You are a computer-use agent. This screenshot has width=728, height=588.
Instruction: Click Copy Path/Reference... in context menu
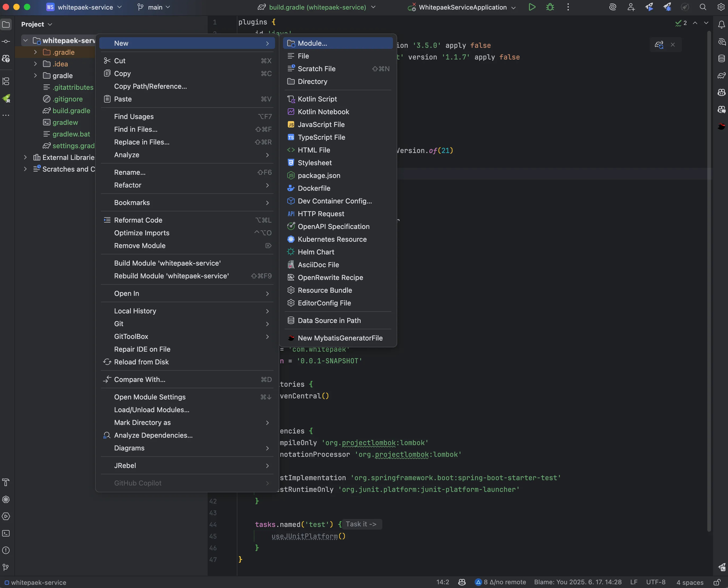[187, 86]
